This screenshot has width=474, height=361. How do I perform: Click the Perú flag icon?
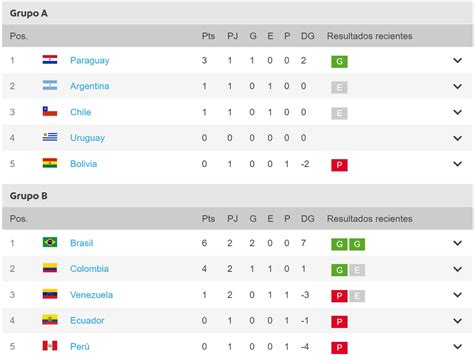[x=50, y=346]
